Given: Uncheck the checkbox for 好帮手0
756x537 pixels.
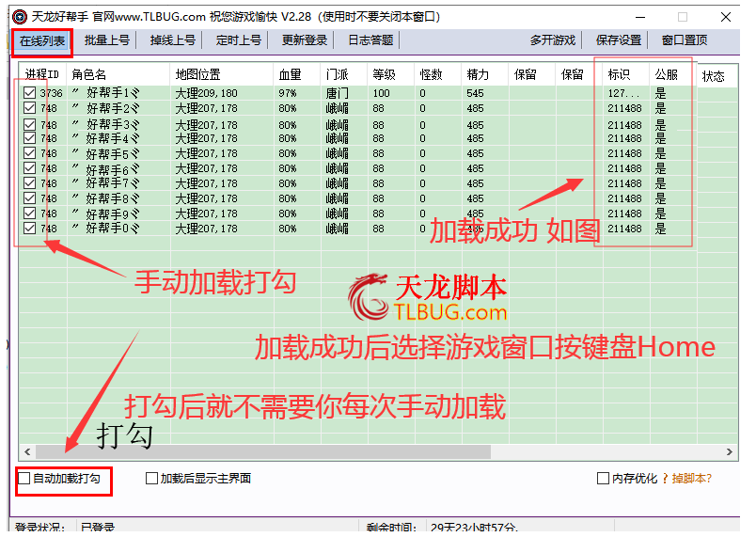Looking at the screenshot, I should 29,228.
